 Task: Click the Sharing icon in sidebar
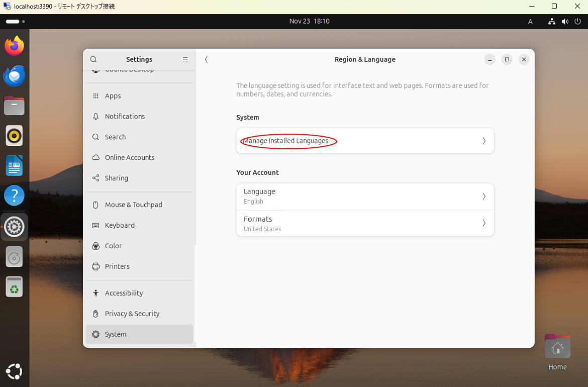95,178
